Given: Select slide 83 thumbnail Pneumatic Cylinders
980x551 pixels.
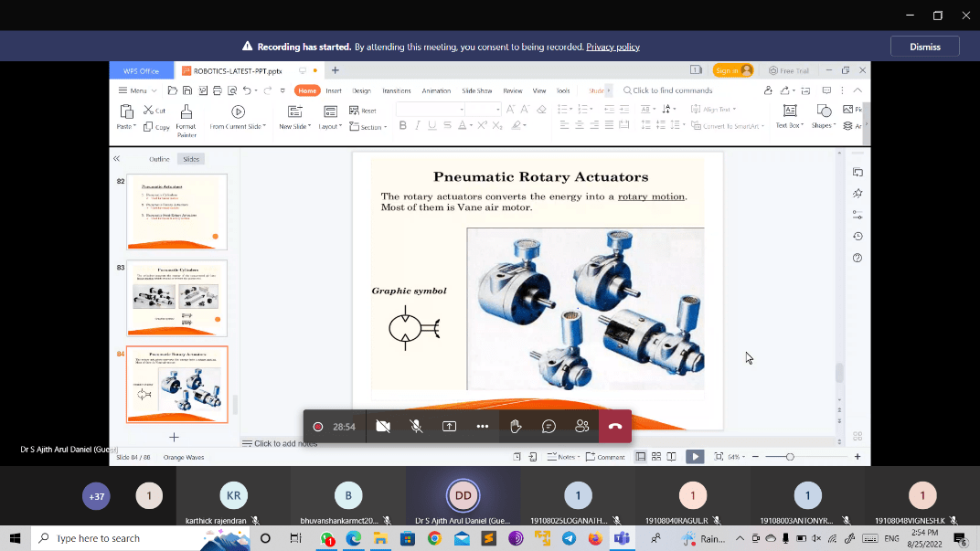Looking at the screenshot, I should click(x=176, y=299).
